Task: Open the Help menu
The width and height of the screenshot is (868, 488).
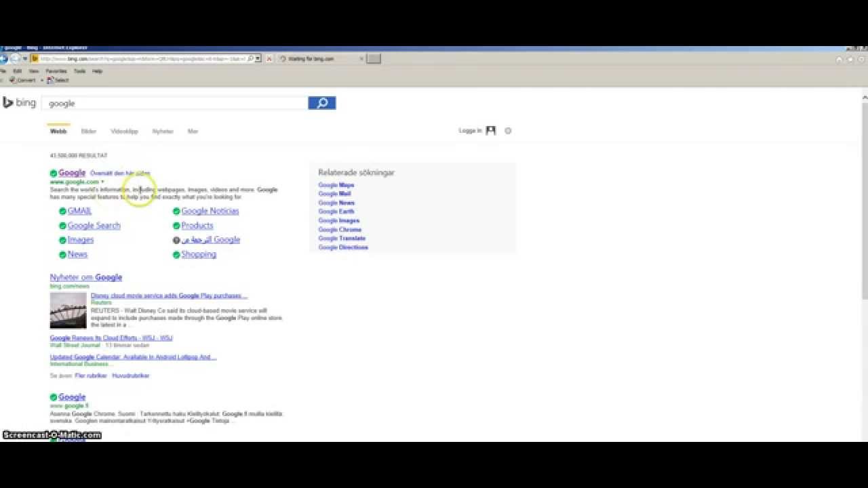Action: click(97, 71)
